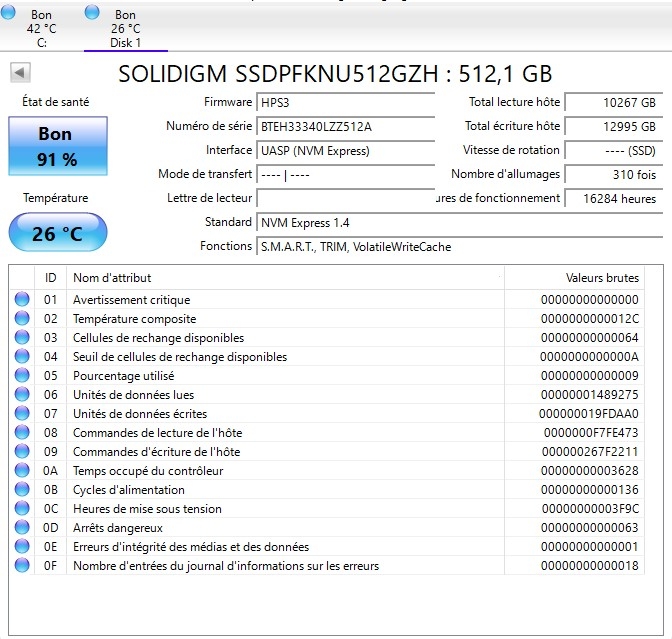This screenshot has height=639, width=672.
Task: Click status orb for Température composite row
Action: 22,318
